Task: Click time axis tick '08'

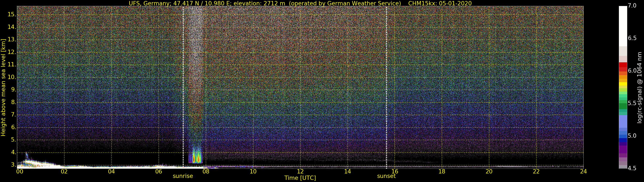Action: point(206,171)
